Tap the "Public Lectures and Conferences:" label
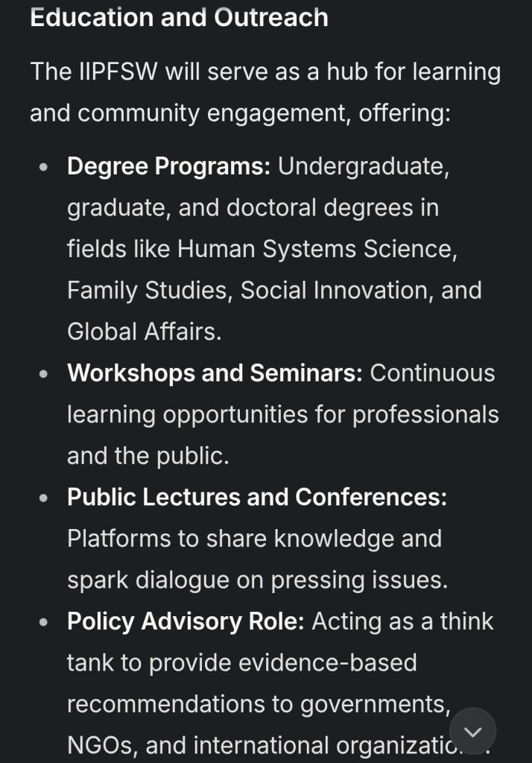Viewport: 532px width, 763px height. click(x=257, y=497)
